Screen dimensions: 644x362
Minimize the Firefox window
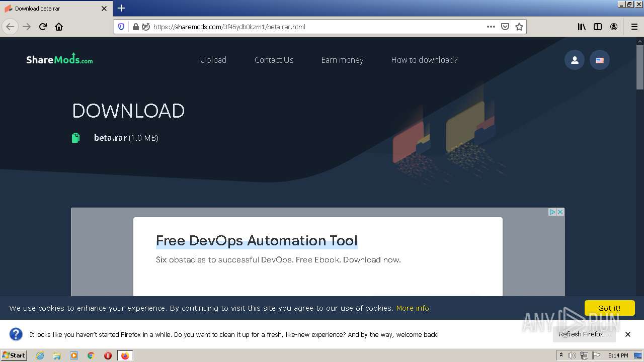[621, 5]
